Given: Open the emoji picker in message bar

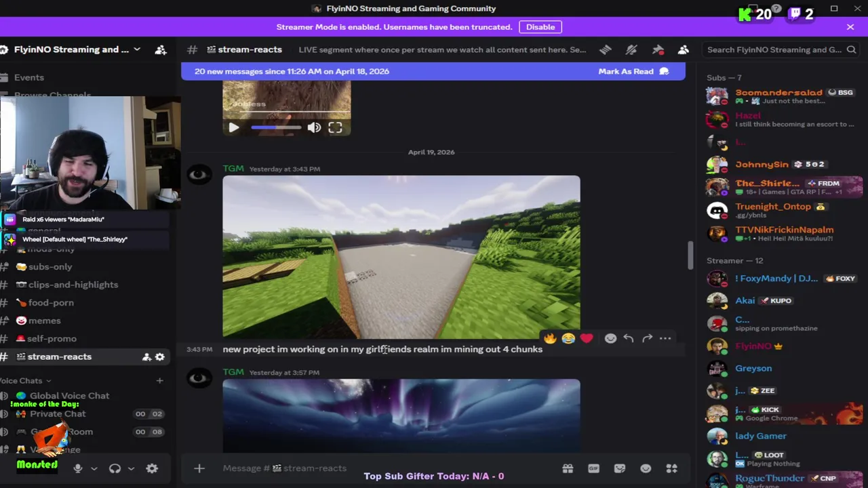Looking at the screenshot, I should [x=646, y=468].
